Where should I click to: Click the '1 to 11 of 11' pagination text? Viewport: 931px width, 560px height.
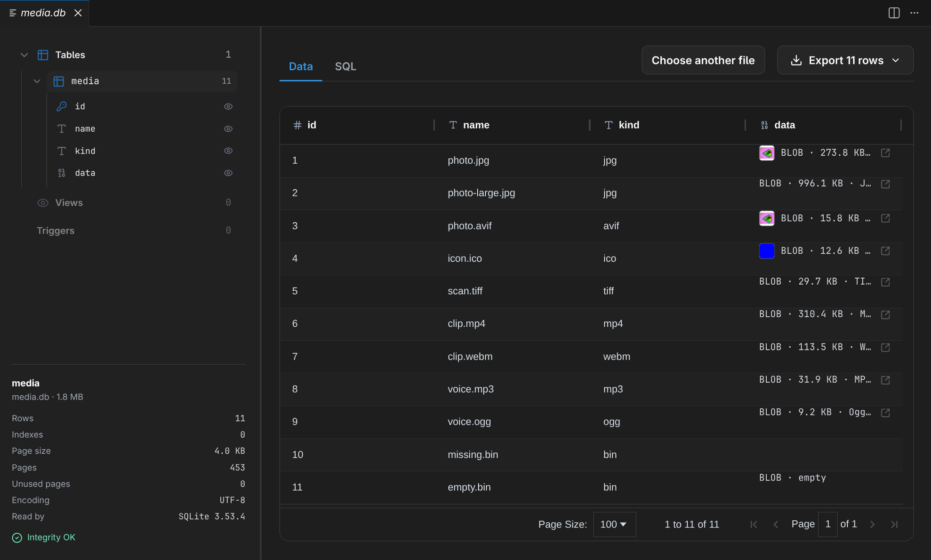691,524
